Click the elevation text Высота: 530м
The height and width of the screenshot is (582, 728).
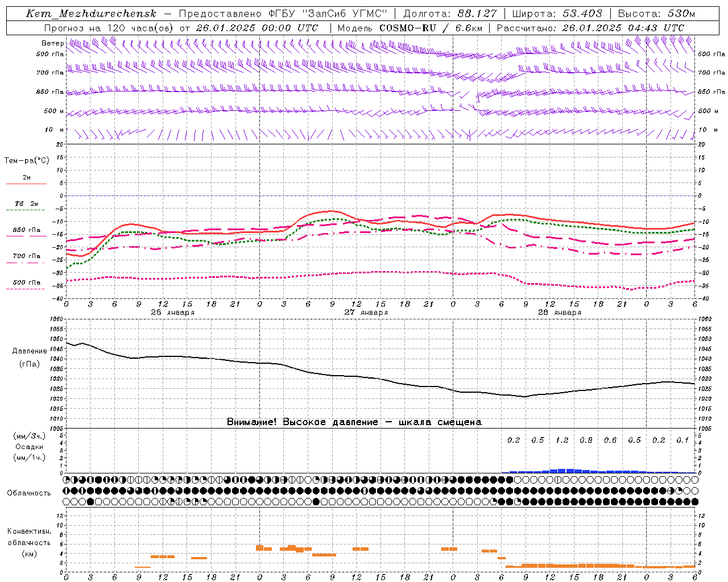coord(656,14)
